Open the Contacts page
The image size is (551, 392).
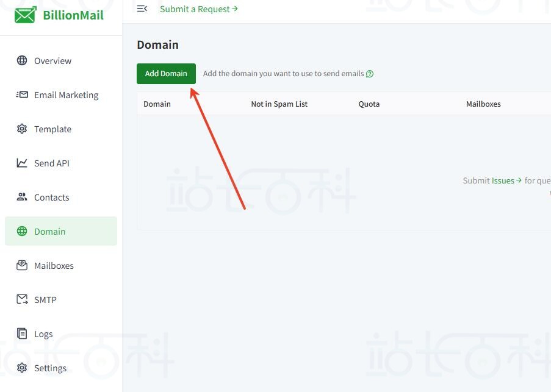61,197
